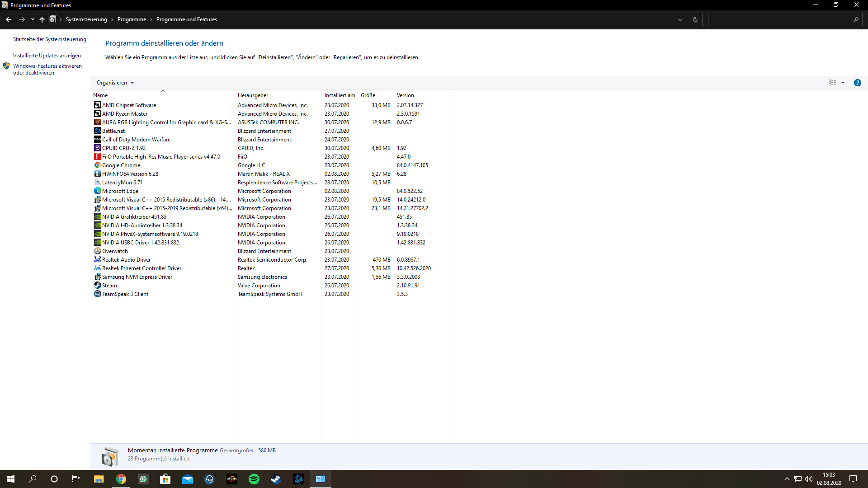Open the taskbar clock showing 15:03
Screen dimensions: 868x488
point(829,479)
